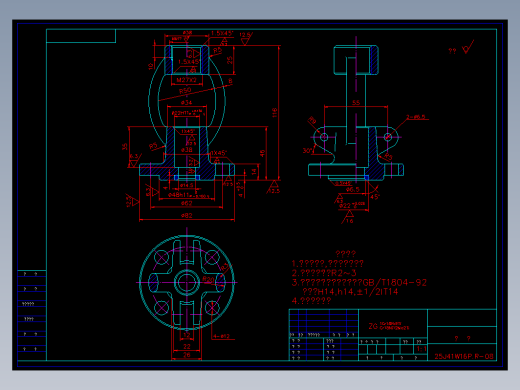This screenshot has width=520, height=390.
Task: Click the 'ZG' material designation in title block
Action: click(373, 326)
